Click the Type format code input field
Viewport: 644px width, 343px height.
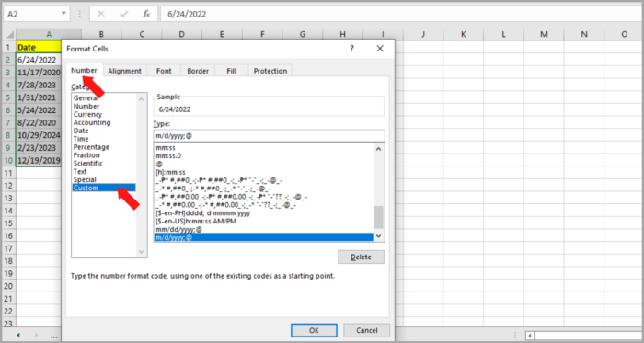pos(269,136)
